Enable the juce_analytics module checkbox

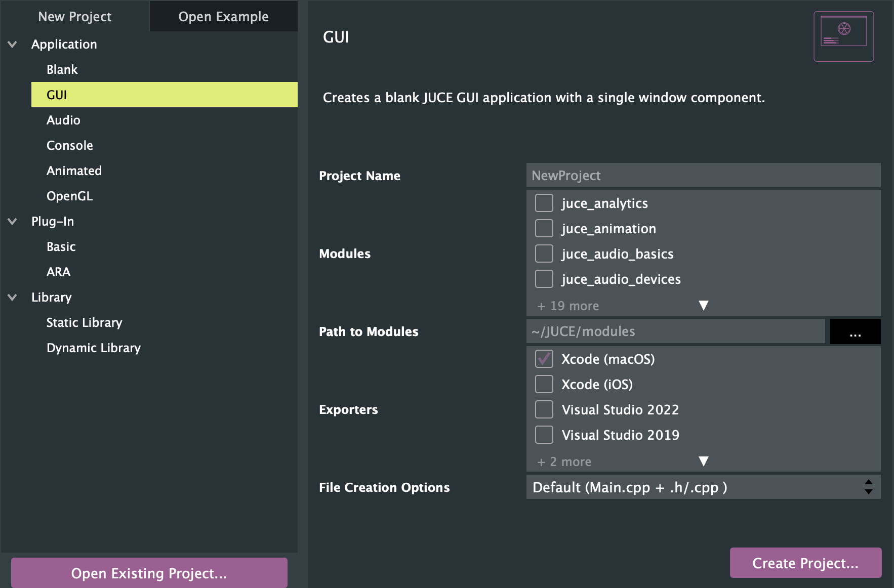pyautogui.click(x=544, y=203)
